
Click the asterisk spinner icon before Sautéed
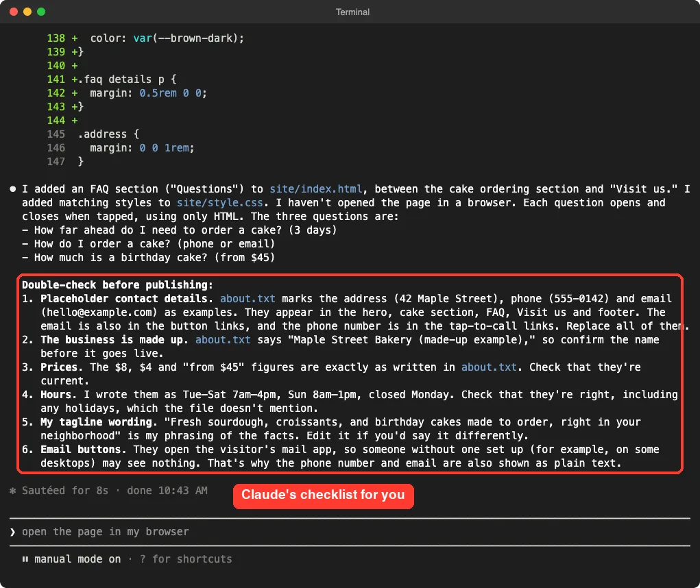[12, 491]
